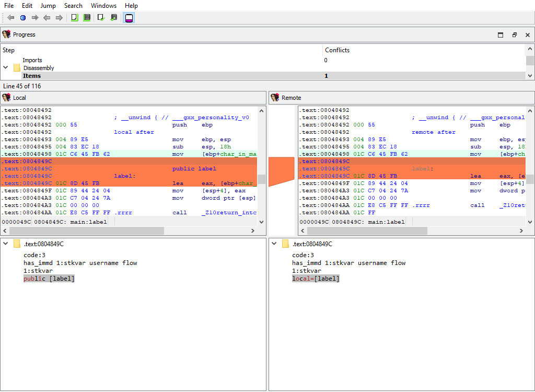The width and height of the screenshot is (535, 392).
Task: Click the stacked list icon with green checkmark
Action: coord(114,18)
